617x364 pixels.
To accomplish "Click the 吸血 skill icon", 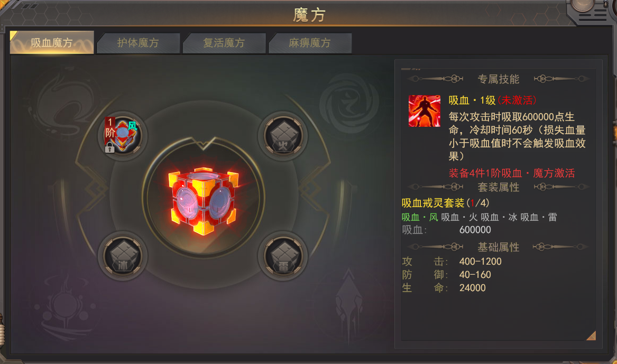I will tap(424, 111).
